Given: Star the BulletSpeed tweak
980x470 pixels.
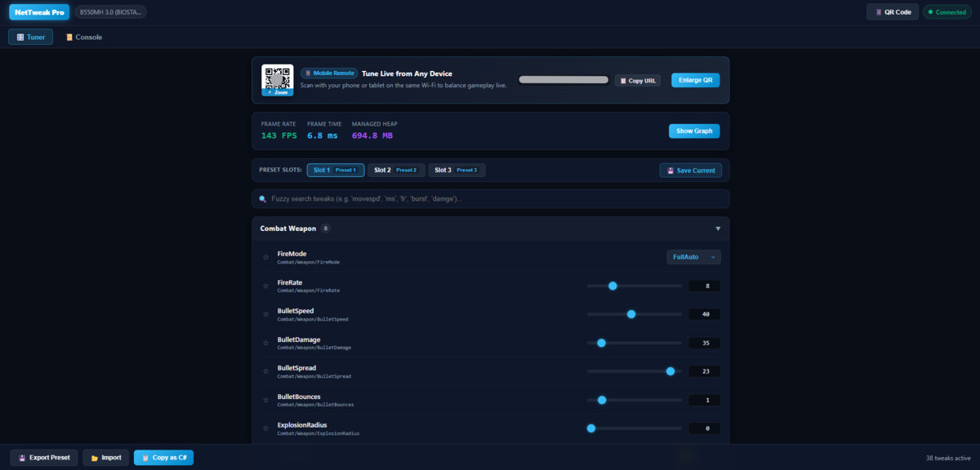Looking at the screenshot, I should point(265,314).
